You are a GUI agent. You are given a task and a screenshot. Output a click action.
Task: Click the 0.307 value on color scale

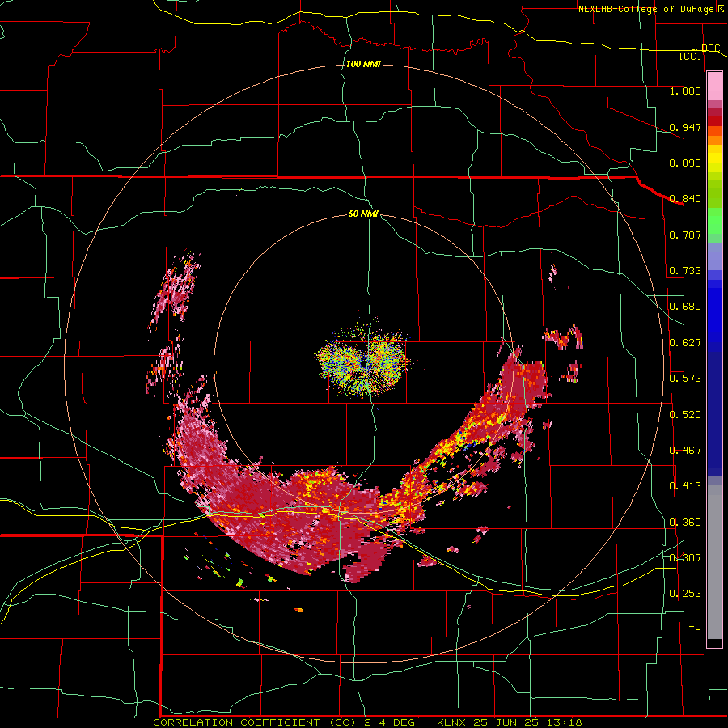[685, 558]
